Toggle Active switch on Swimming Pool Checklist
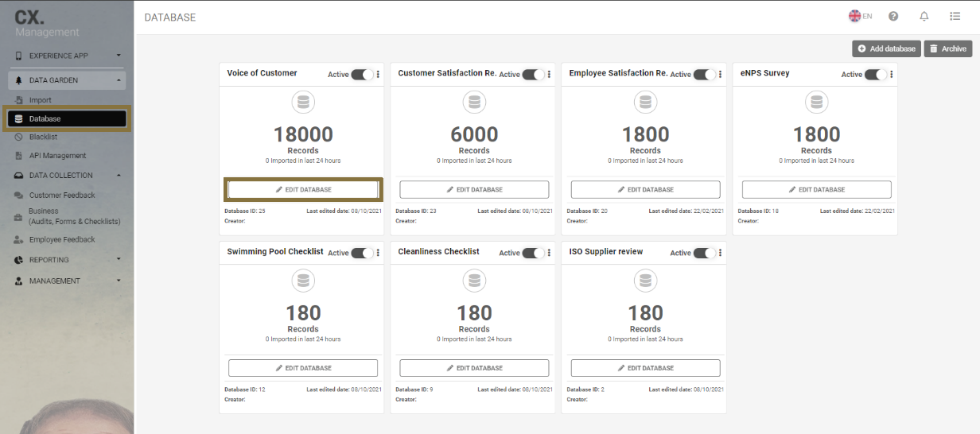Screen dimensions: 980x434 pos(362,253)
